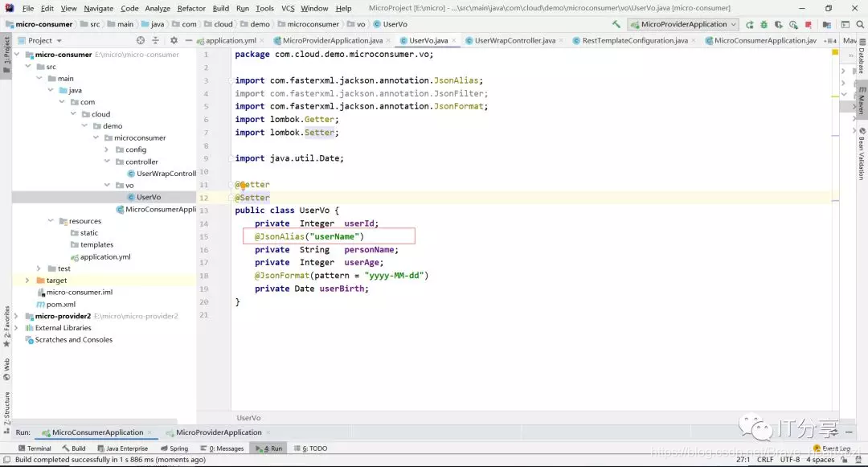Open Search Everywhere magnifier icon
The width and height of the screenshot is (868, 467).
(x=860, y=24)
